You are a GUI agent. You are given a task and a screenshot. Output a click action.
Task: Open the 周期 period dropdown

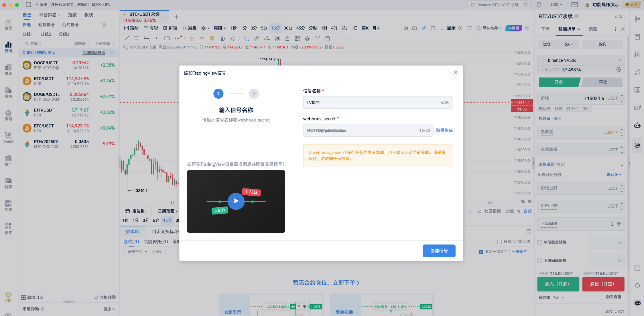(x=220, y=28)
